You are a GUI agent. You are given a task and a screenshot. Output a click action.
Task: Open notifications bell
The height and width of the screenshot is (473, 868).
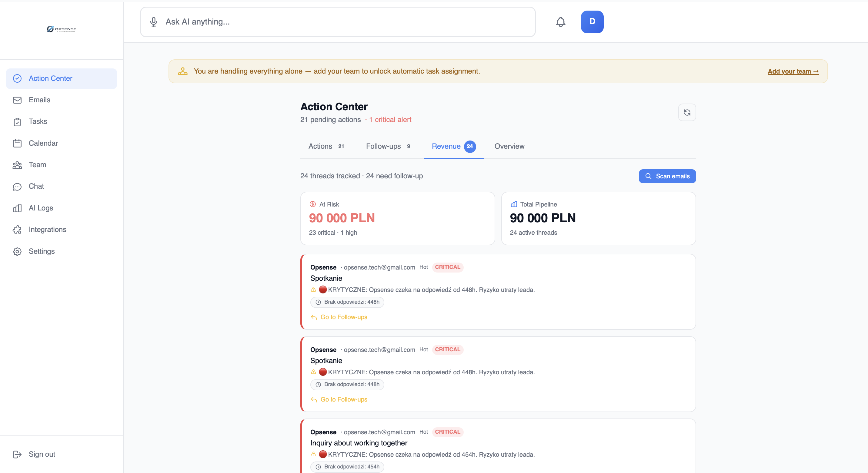point(560,22)
